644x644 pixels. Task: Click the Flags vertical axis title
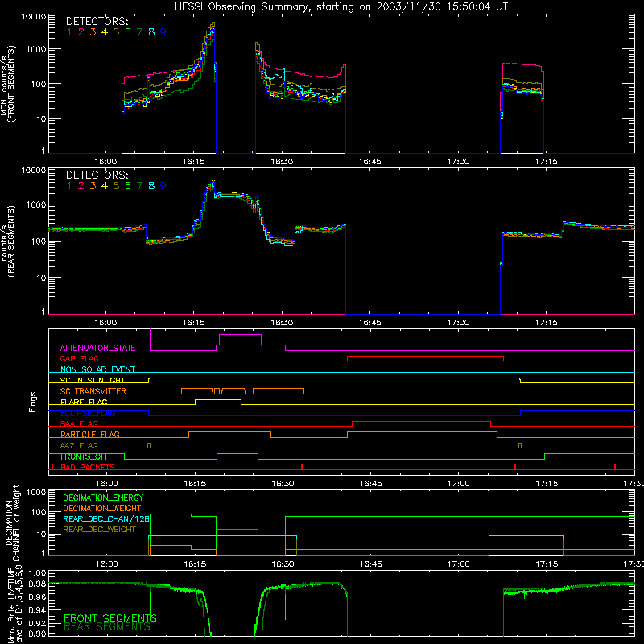point(32,402)
